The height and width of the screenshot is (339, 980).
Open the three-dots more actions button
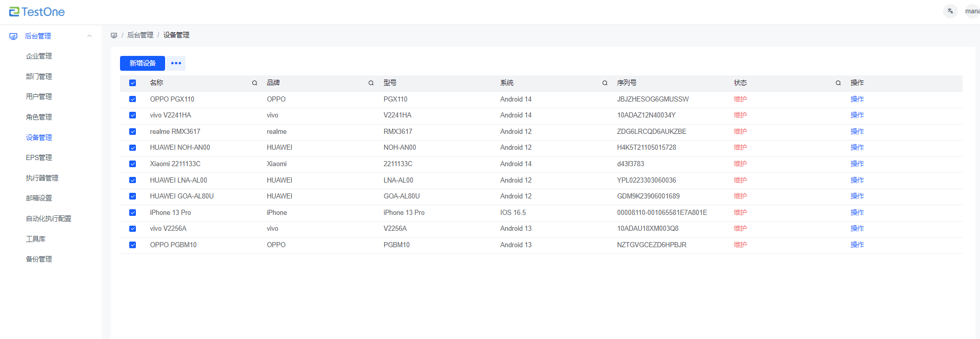coord(176,63)
